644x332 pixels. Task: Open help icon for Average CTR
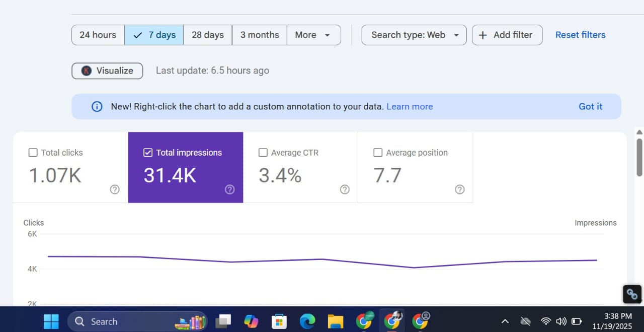(345, 189)
